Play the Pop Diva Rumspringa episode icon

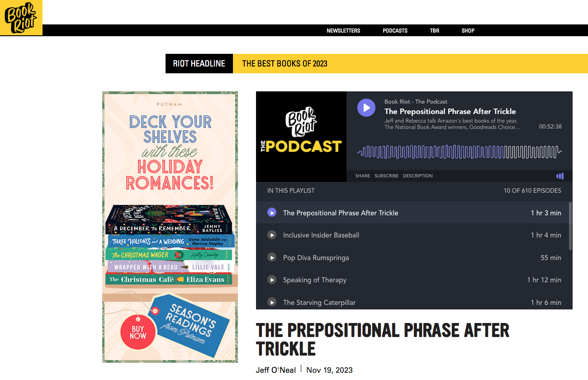tap(272, 257)
